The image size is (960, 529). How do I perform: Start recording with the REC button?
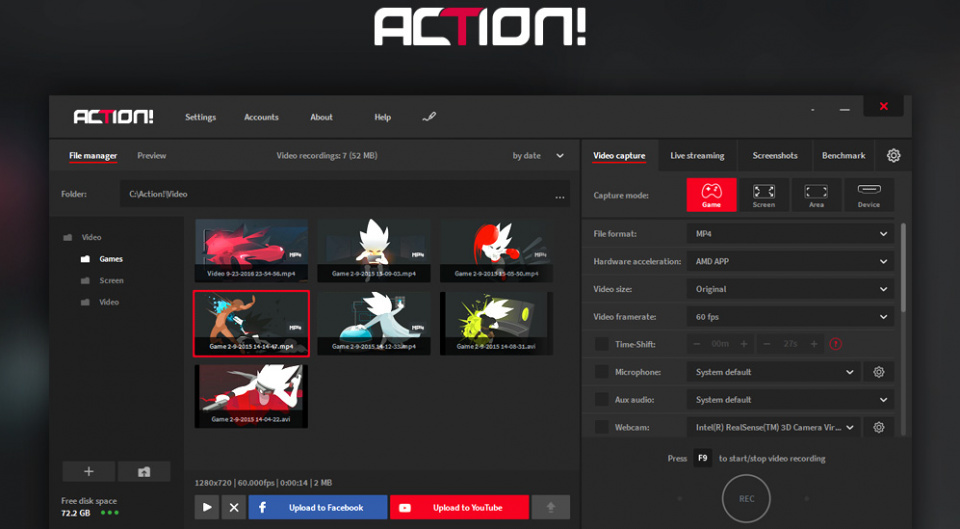click(746, 498)
